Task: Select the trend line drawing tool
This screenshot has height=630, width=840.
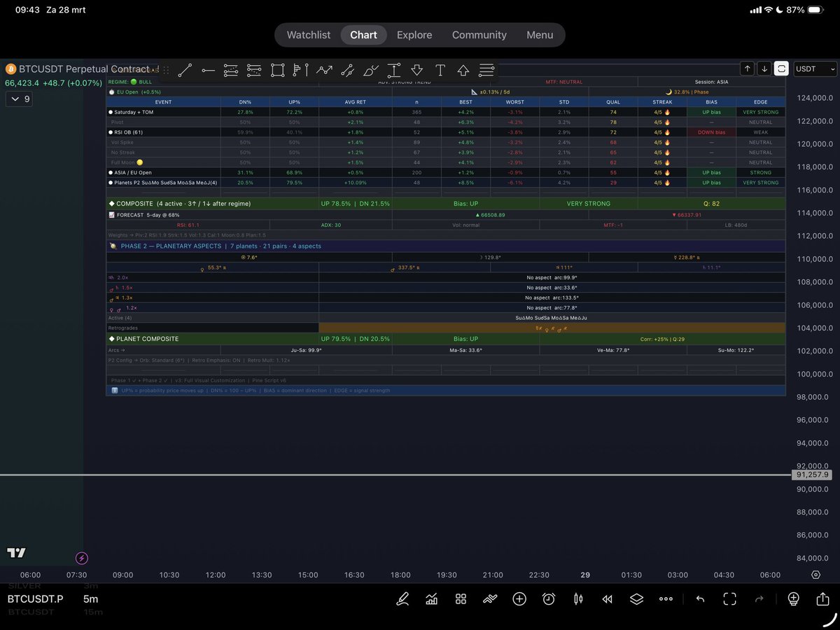Action: tap(185, 70)
